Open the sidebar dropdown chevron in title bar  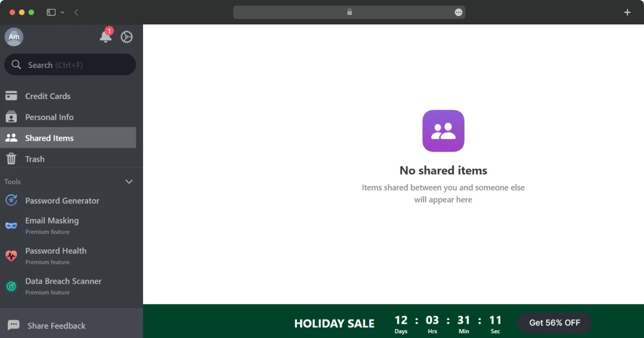point(63,13)
